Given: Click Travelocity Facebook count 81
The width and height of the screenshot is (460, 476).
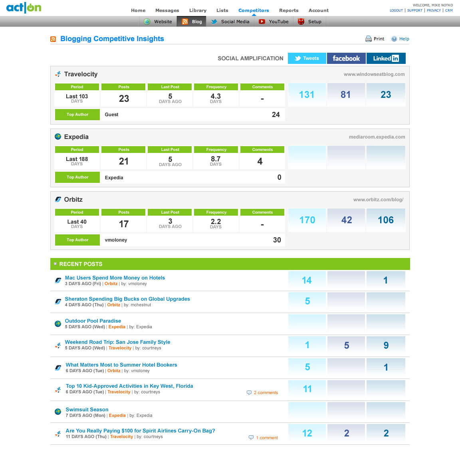Looking at the screenshot, I should pyautogui.click(x=346, y=95).
